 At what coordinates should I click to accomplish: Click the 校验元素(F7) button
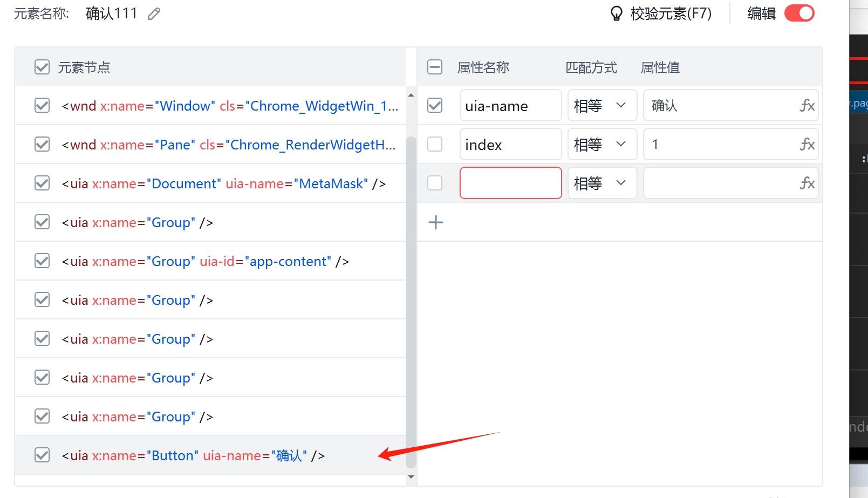pyautogui.click(x=661, y=13)
